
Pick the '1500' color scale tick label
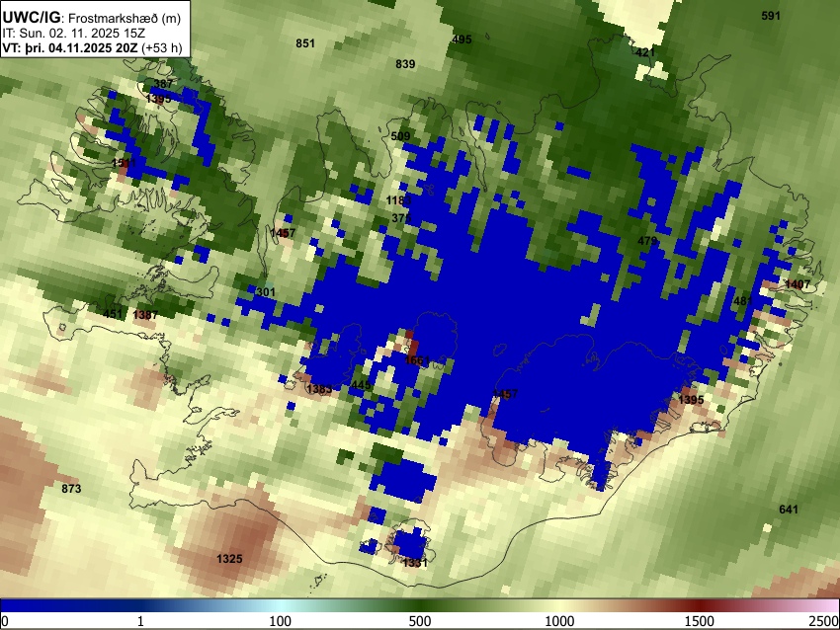click(700, 621)
